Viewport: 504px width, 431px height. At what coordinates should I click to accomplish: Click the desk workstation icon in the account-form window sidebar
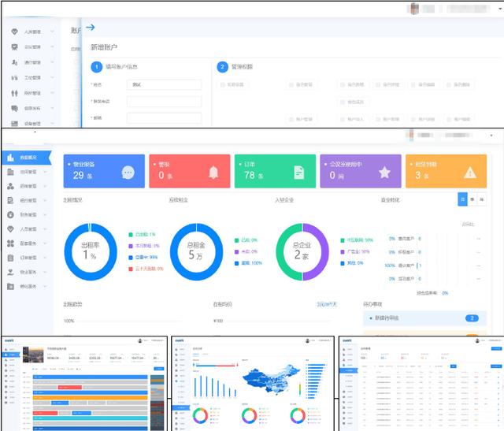click(x=14, y=77)
